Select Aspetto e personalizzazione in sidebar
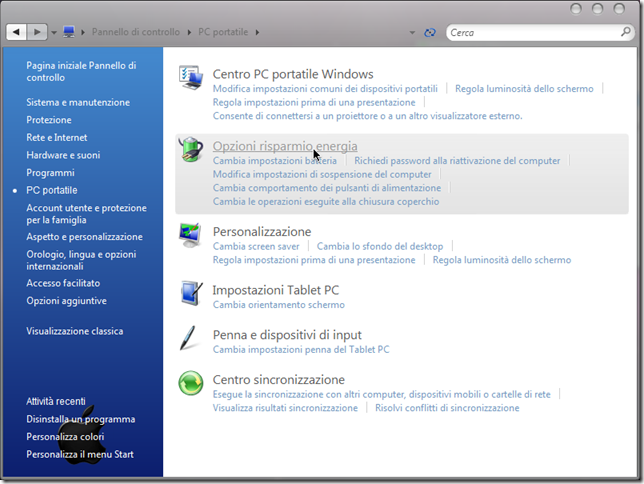Screen dimensions: 644x484 (85, 237)
